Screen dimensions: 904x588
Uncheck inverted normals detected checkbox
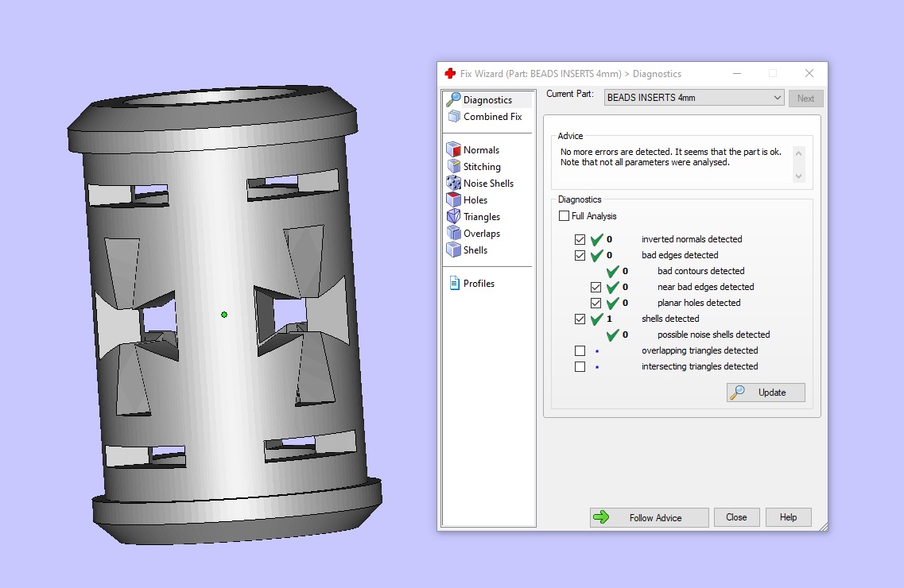(580, 239)
